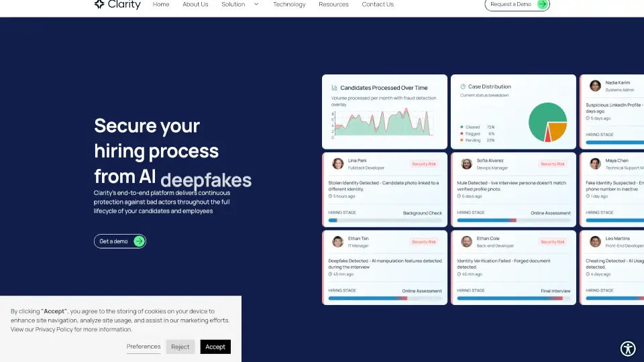Click Sofia Alvarez's profile avatar
Image resolution: width=644 pixels, height=362 pixels.
(466, 164)
